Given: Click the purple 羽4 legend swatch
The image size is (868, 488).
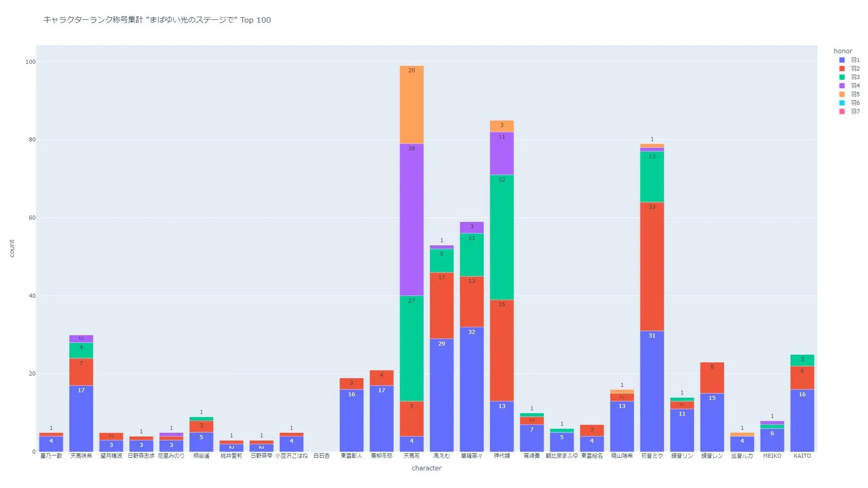Looking at the screenshot, I should (842, 86).
